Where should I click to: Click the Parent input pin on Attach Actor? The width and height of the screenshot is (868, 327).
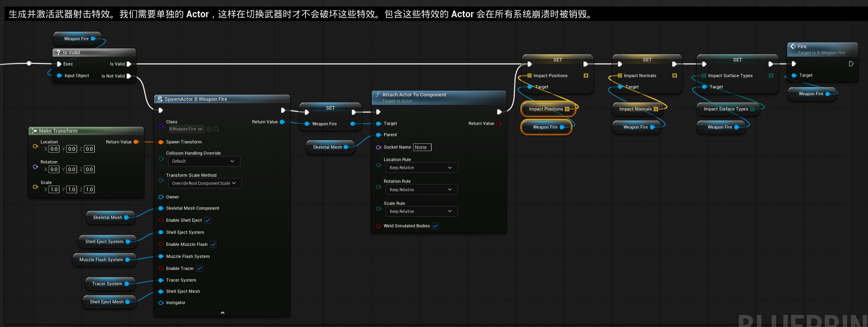pyautogui.click(x=378, y=135)
